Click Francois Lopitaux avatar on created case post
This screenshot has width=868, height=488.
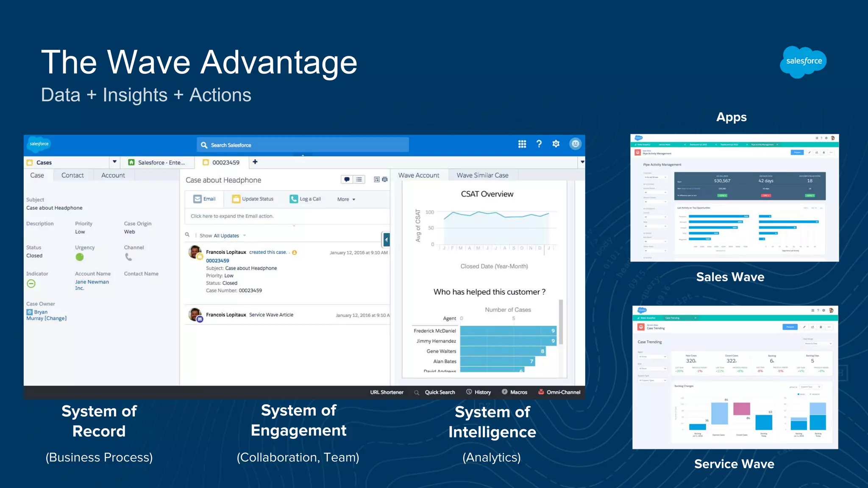pos(195,252)
